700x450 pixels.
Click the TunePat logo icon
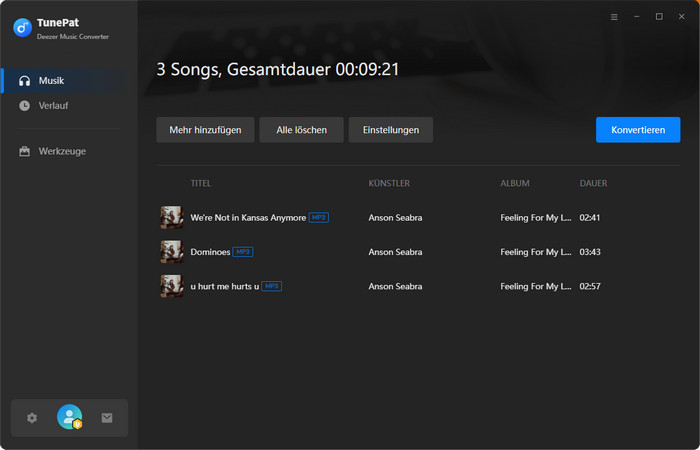(22, 28)
